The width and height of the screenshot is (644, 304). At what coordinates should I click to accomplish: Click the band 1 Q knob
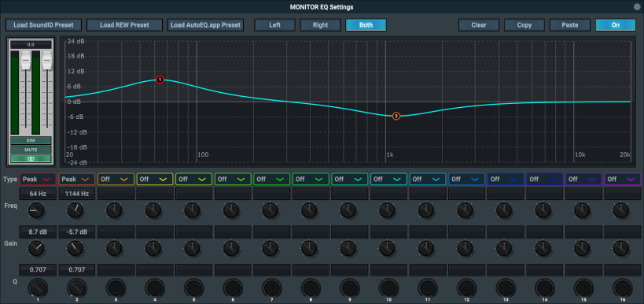tap(38, 287)
